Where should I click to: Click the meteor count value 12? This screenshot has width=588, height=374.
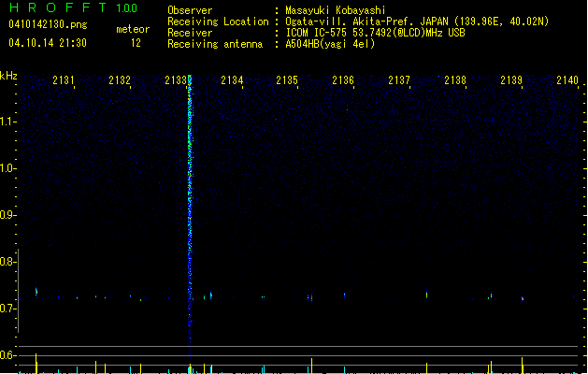[x=136, y=43]
